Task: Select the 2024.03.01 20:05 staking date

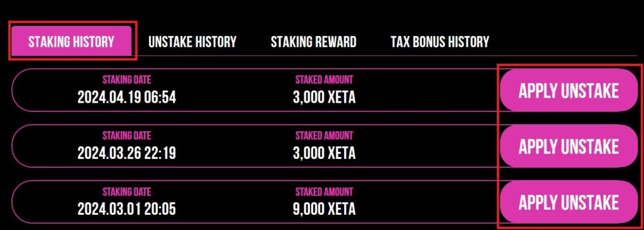Action: coord(126,209)
